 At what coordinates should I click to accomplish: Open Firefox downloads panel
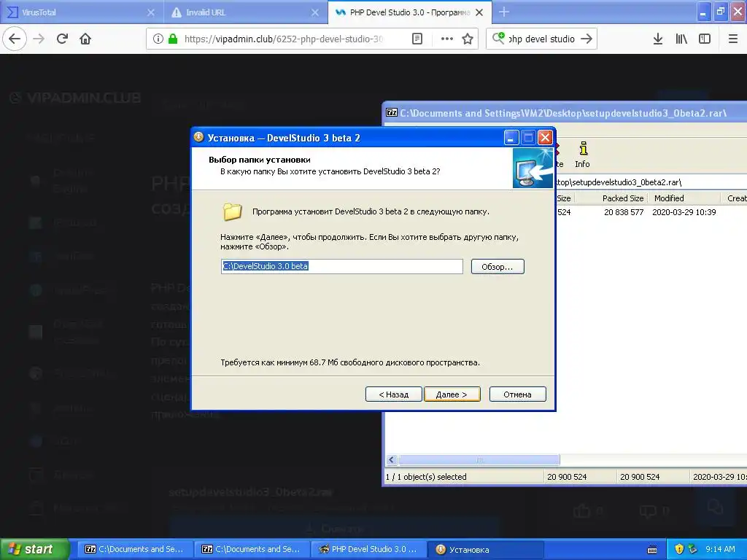point(658,39)
